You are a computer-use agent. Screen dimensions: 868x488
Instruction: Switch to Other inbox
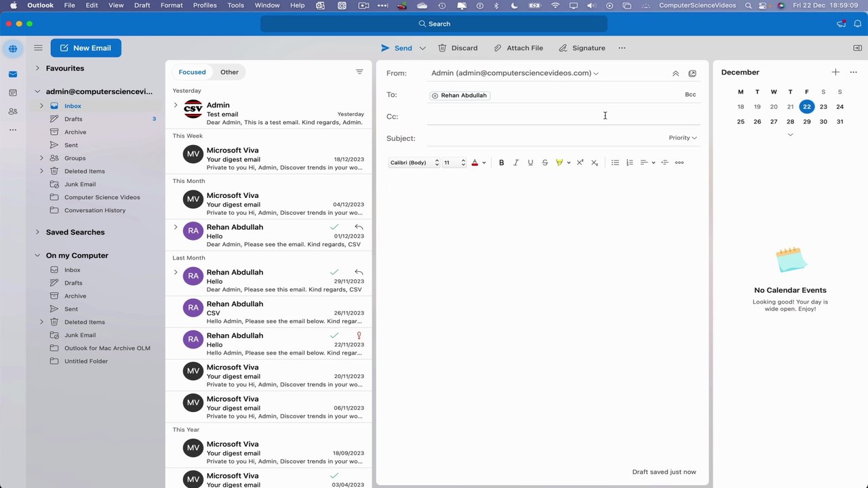229,72
